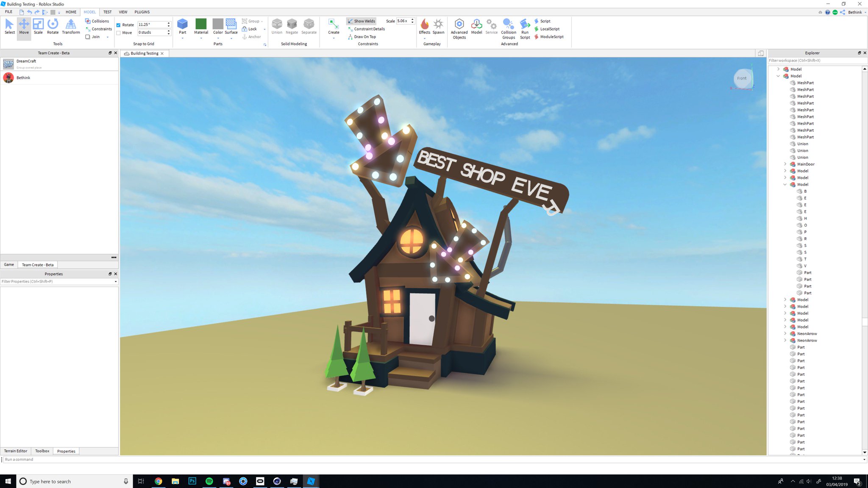This screenshot has height=488, width=868.
Task: Expand the first NeonArrow model
Action: pos(785,333)
